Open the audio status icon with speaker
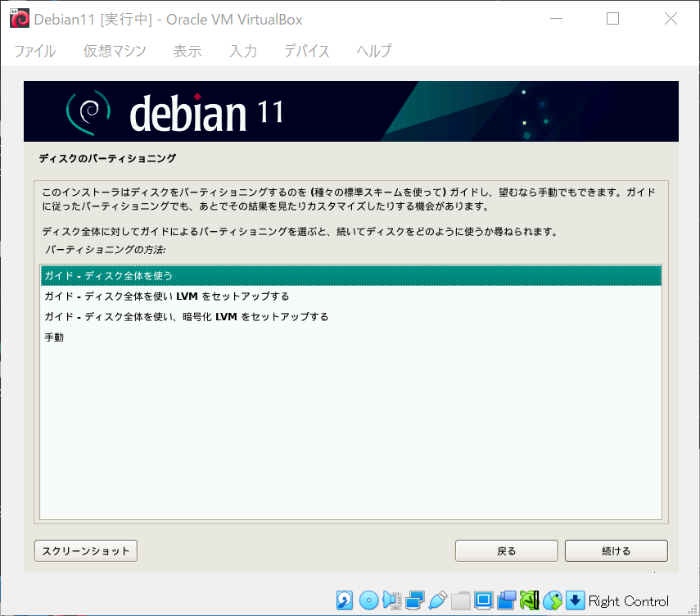The width and height of the screenshot is (700, 616). coord(391,600)
